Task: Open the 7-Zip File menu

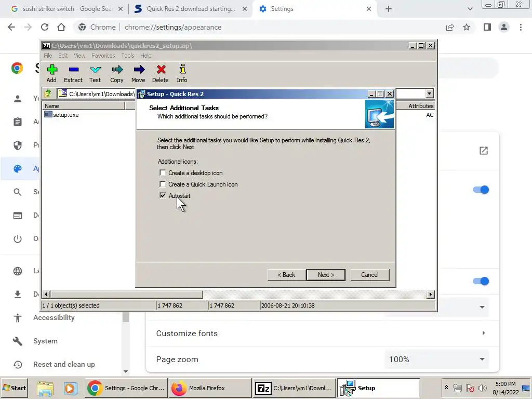Action: point(48,56)
